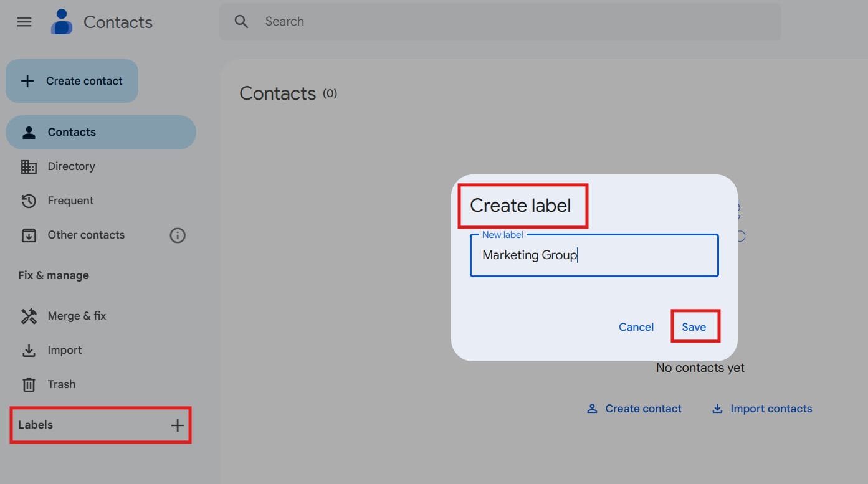Click the Frequent history icon
The image size is (868, 484).
click(29, 201)
